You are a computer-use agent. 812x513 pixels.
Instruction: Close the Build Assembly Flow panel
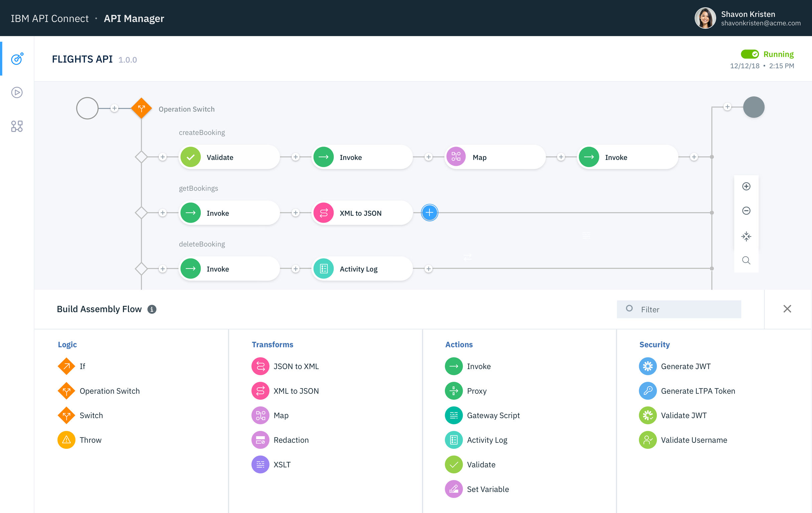coord(788,309)
